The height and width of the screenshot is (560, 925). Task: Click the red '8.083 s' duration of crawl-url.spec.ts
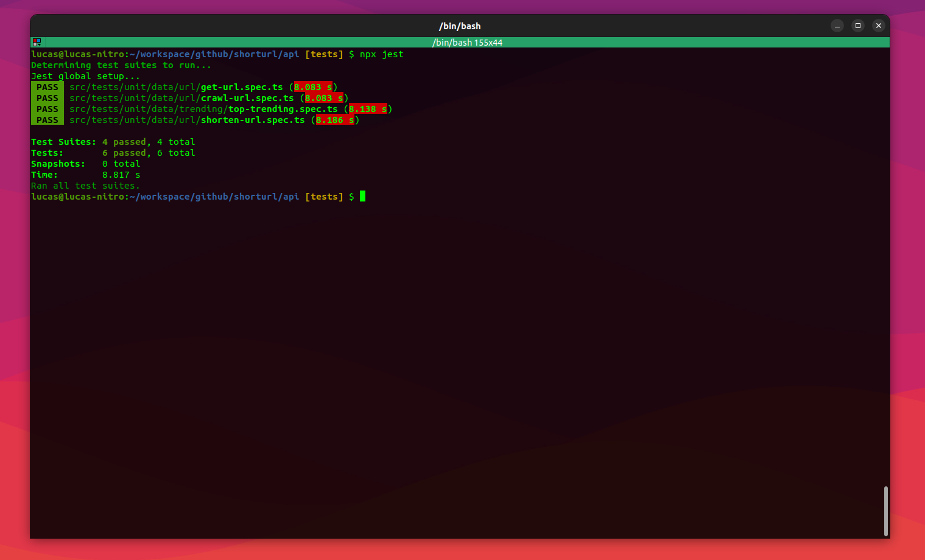click(x=324, y=98)
